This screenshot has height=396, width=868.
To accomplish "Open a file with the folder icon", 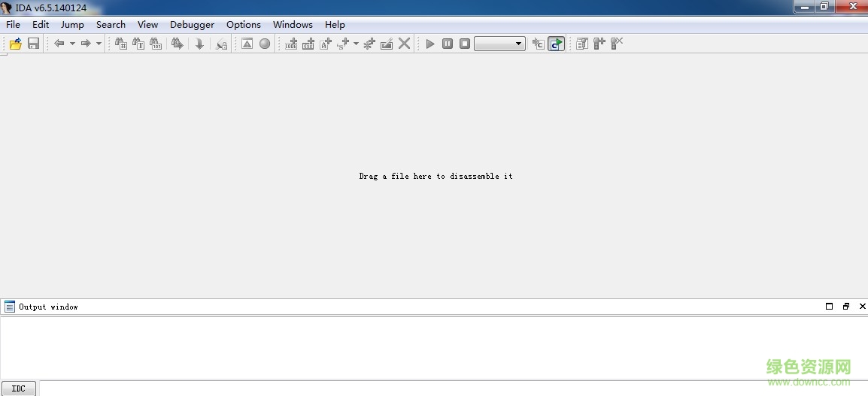I will [x=16, y=43].
